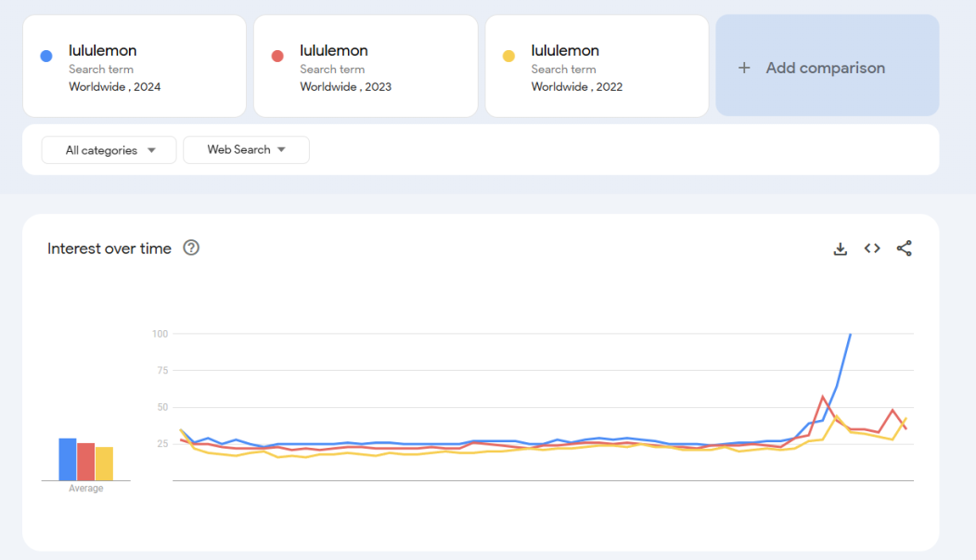Click the red dot for 2023 term
This screenshot has width=976, height=560.
coord(277,56)
